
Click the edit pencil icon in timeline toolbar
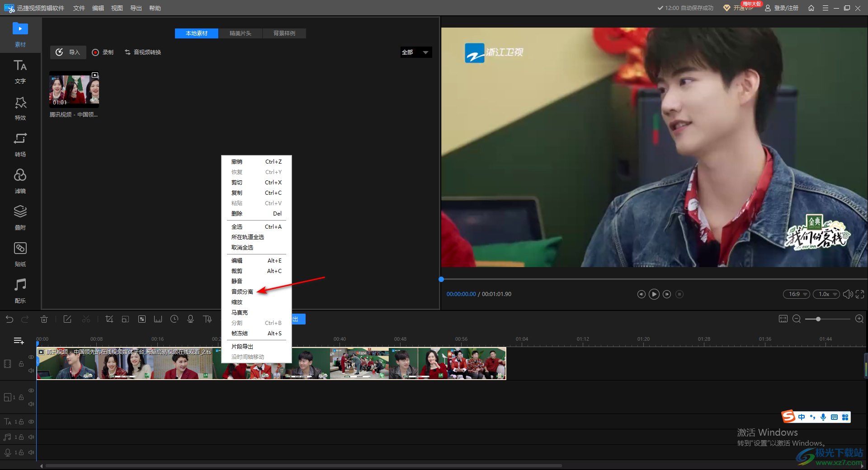(67, 319)
